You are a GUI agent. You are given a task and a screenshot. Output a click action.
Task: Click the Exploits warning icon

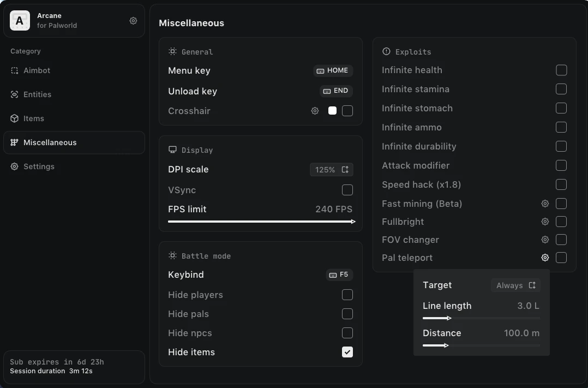coord(386,51)
